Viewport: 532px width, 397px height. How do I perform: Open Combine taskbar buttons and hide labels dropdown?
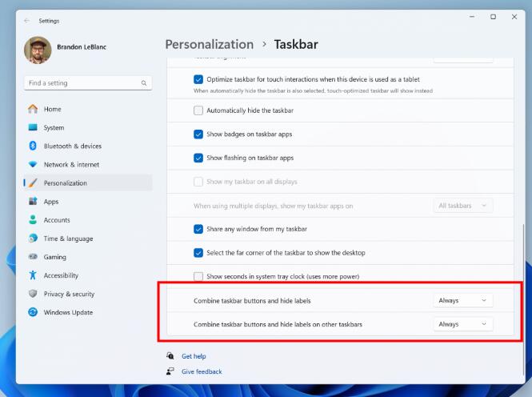462,300
